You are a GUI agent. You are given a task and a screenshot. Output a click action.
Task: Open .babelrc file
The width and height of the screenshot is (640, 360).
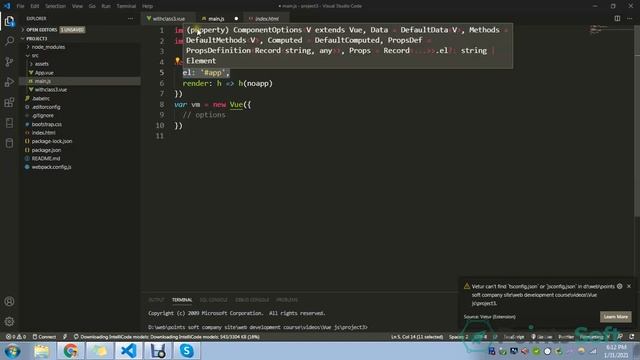pos(80,98)
